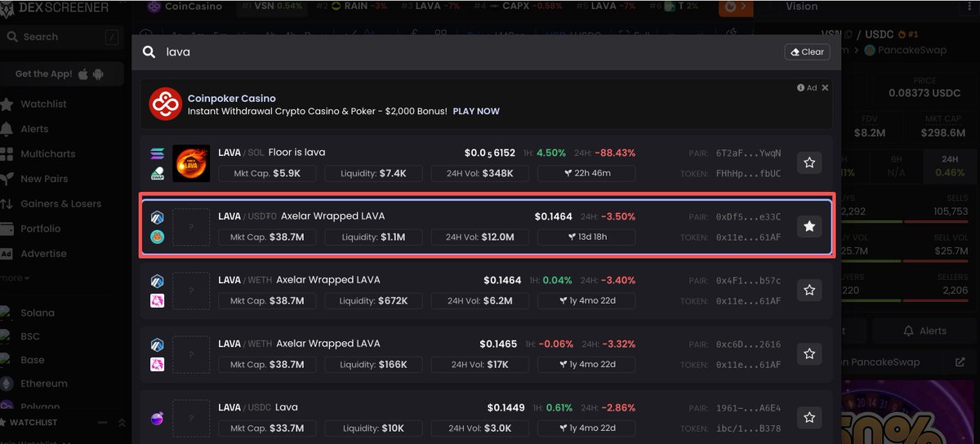Open trending #1 VSN ticker
This screenshot has height=444, width=980.
[x=273, y=7]
